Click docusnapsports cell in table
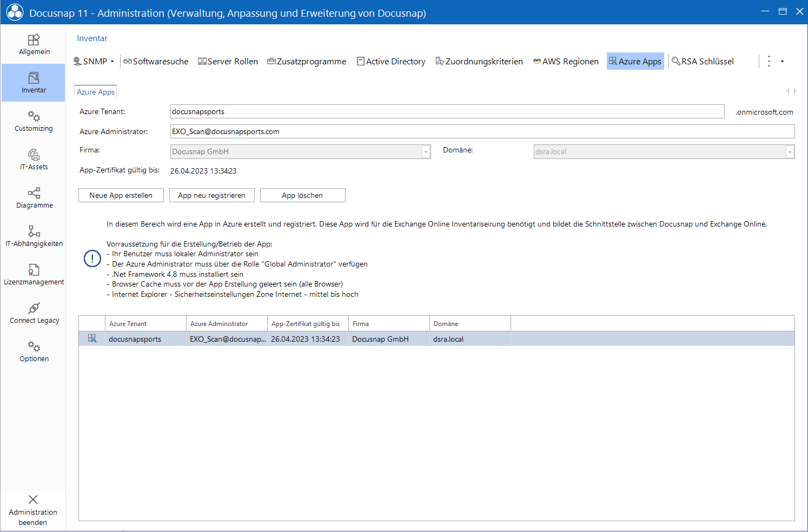Image resolution: width=808 pixels, height=532 pixels. pos(146,339)
